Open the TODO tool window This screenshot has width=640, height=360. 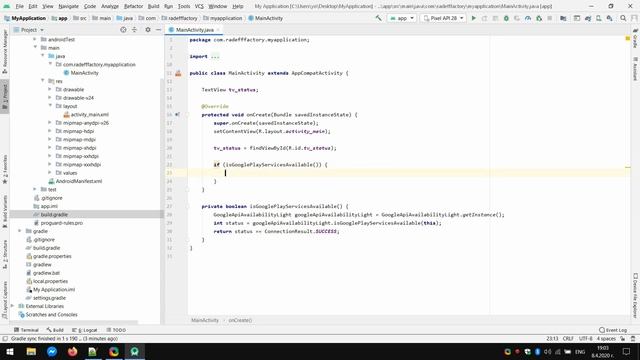tap(116, 330)
